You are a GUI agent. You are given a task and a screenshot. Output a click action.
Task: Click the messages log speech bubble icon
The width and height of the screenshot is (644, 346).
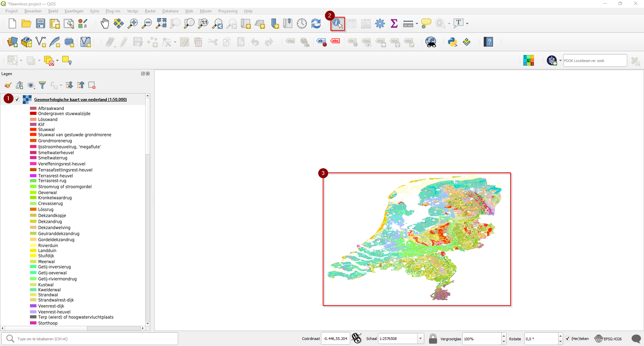point(636,339)
